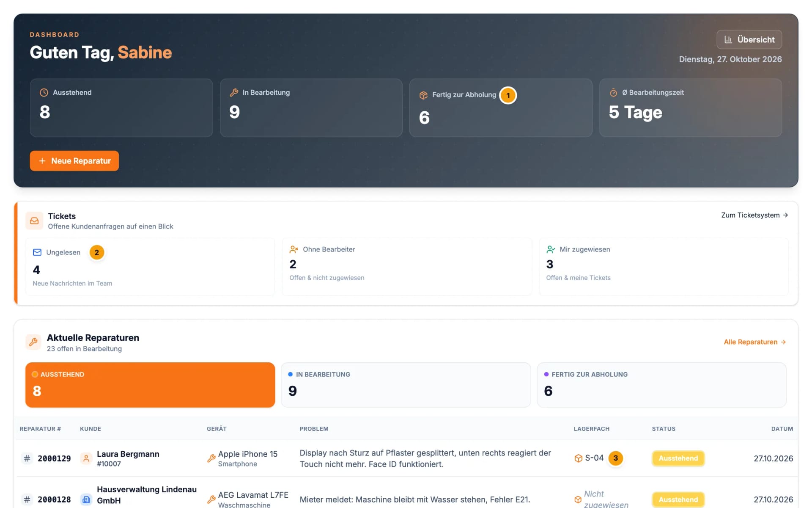The height and width of the screenshot is (508, 812).
Task: Click the user-check icon beside Mir zugewiesen
Action: tap(551, 249)
